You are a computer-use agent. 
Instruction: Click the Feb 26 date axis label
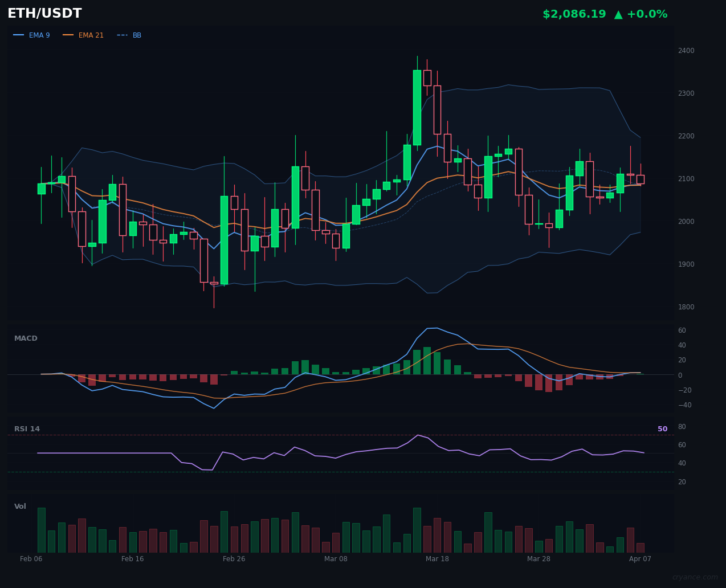tap(234, 559)
